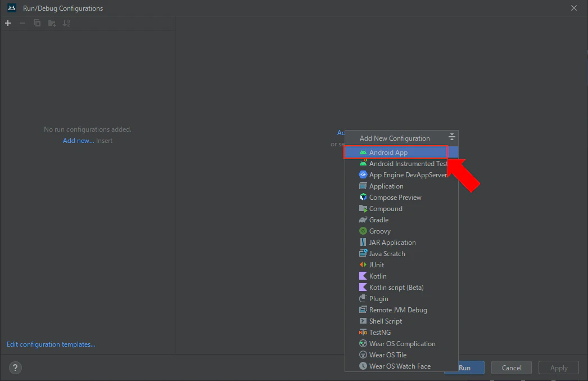Viewport: 588px width, 381px height.
Task: Click the Wear OS Tile icon
Action: (x=363, y=355)
